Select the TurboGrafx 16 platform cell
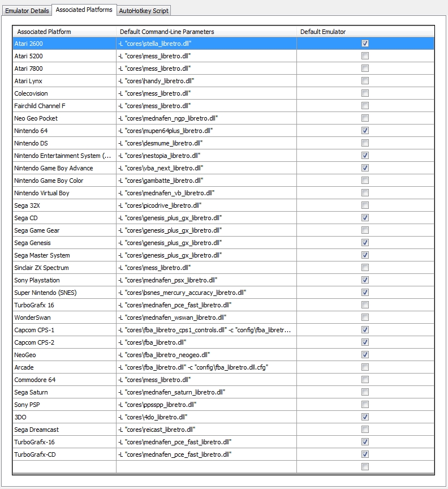 pyautogui.click(x=64, y=305)
